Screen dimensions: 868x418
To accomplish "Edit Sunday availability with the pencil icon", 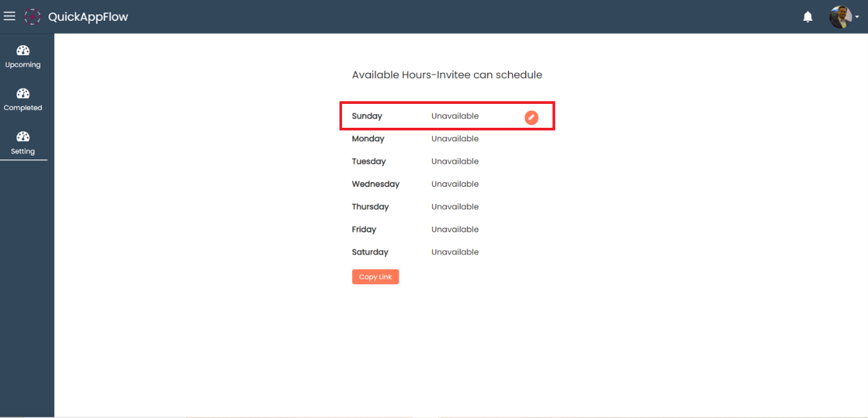I will coord(532,117).
